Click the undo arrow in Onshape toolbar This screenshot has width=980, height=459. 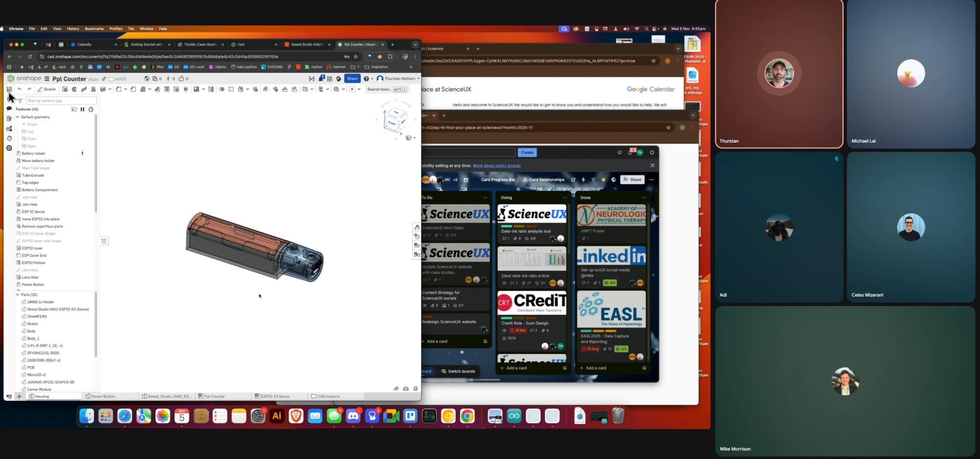(20, 89)
